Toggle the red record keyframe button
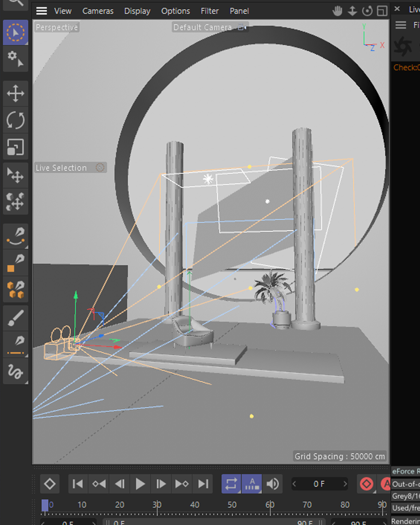Viewport: 420px width, 525px height. [x=366, y=484]
